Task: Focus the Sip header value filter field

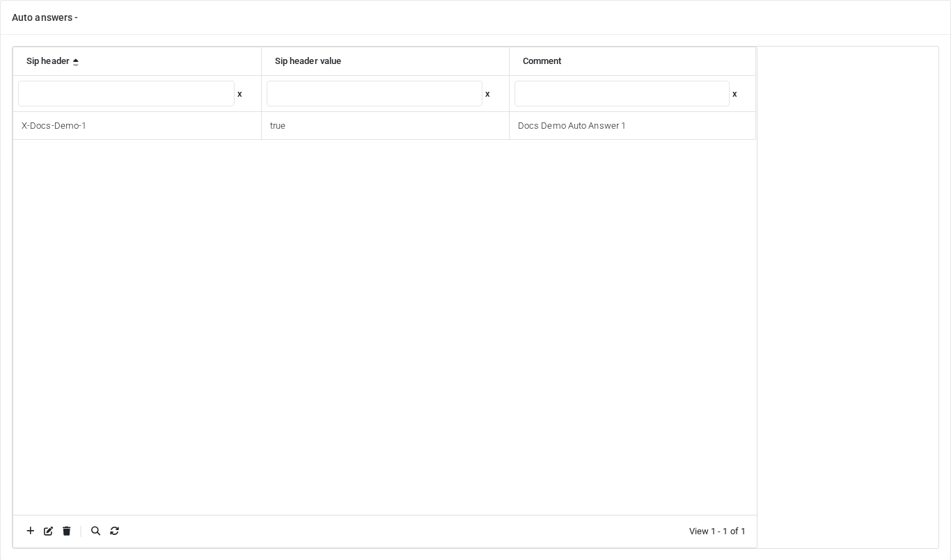Action: (x=375, y=94)
